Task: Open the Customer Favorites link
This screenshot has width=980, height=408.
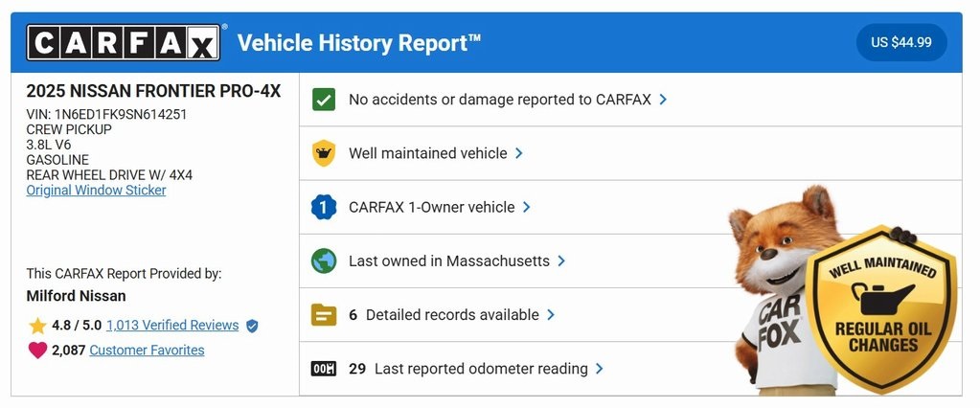Action: coord(147,351)
